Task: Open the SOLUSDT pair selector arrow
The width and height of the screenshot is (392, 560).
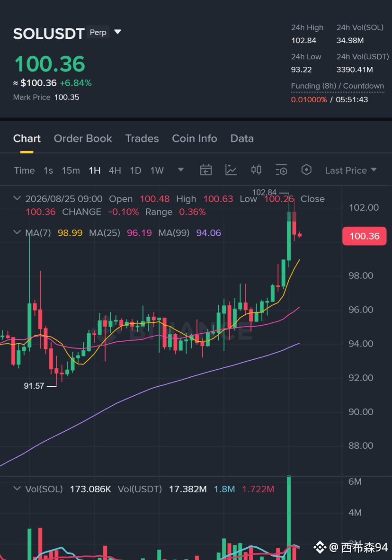Action: (117, 32)
